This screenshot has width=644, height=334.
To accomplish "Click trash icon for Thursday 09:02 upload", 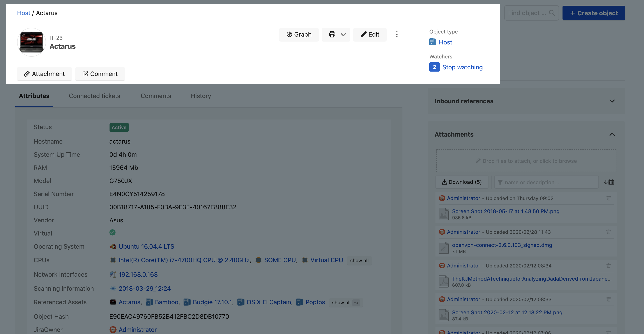I will point(609,198).
